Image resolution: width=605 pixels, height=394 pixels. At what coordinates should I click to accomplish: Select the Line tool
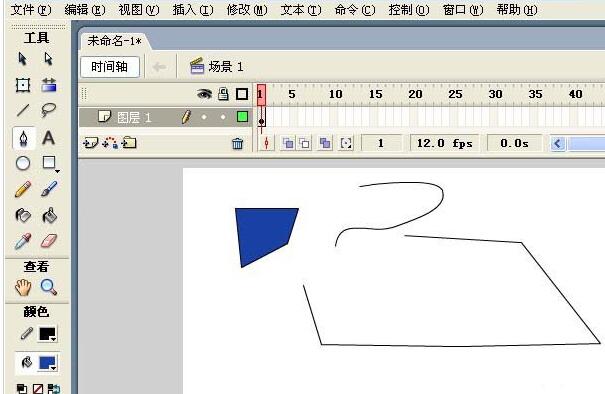pyautogui.click(x=23, y=110)
